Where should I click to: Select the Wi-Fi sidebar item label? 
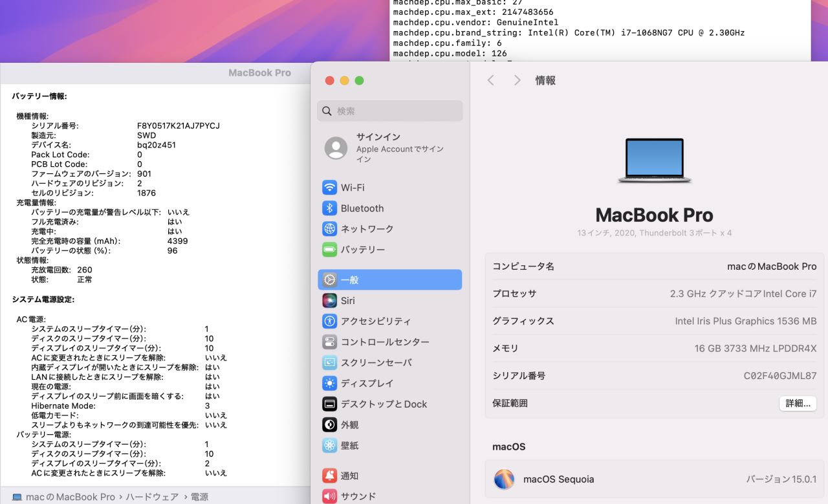[353, 188]
